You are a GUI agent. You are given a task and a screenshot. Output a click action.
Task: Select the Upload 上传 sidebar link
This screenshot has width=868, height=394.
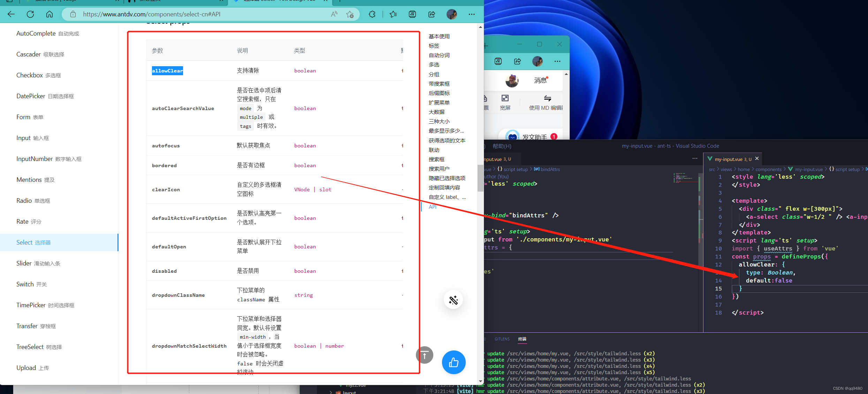coord(32,368)
